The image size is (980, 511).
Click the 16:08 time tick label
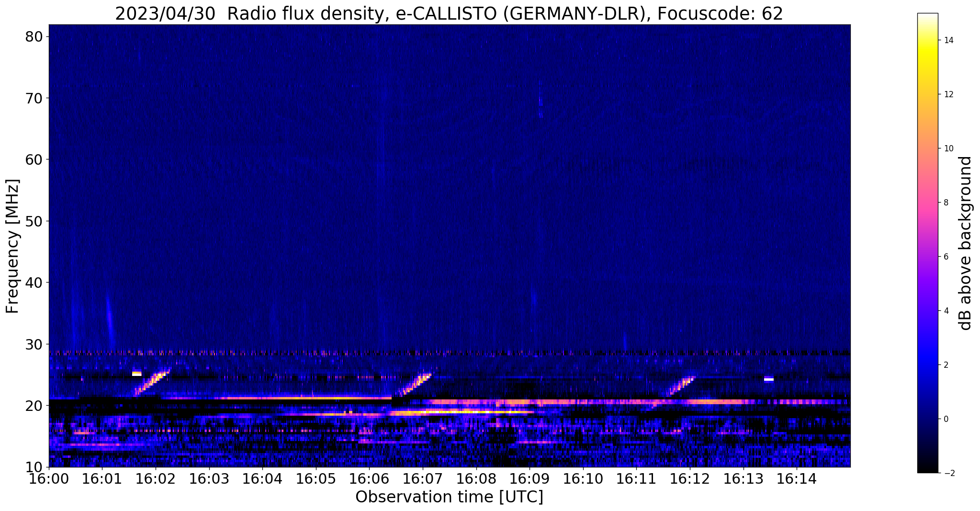[476, 478]
